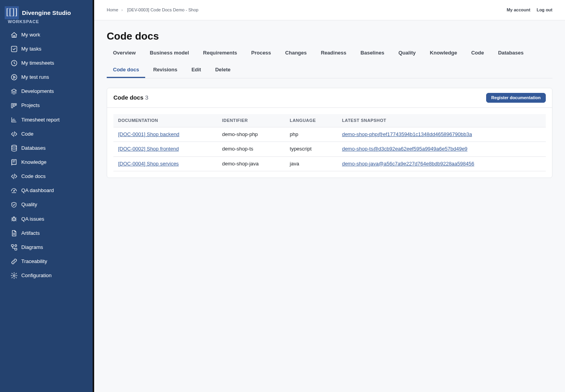This screenshot has width=565, height=392.
Task: Open My timesheets clock icon
Action: (x=14, y=63)
